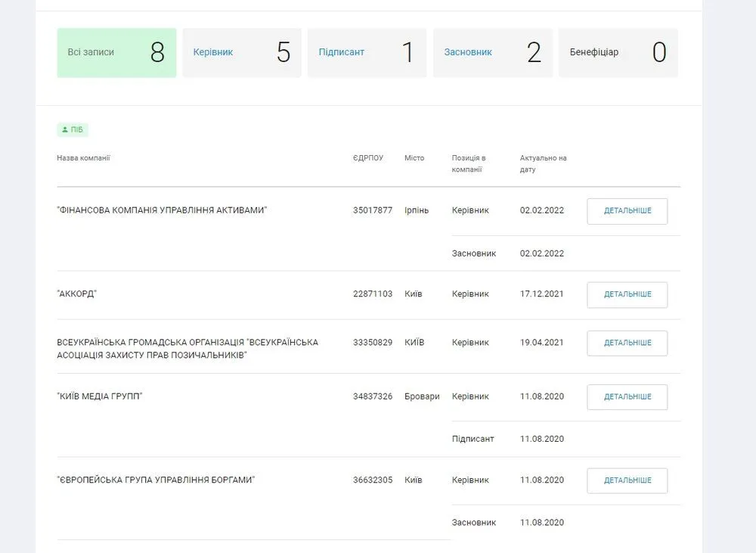Click the green 'ПІБ' person tag
Viewport: 756px width, 553px height.
point(73,130)
